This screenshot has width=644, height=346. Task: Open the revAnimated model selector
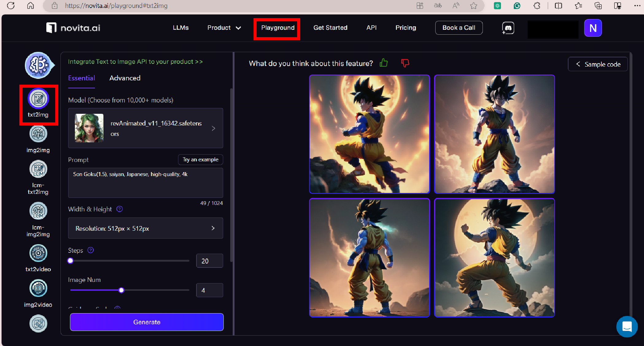145,128
